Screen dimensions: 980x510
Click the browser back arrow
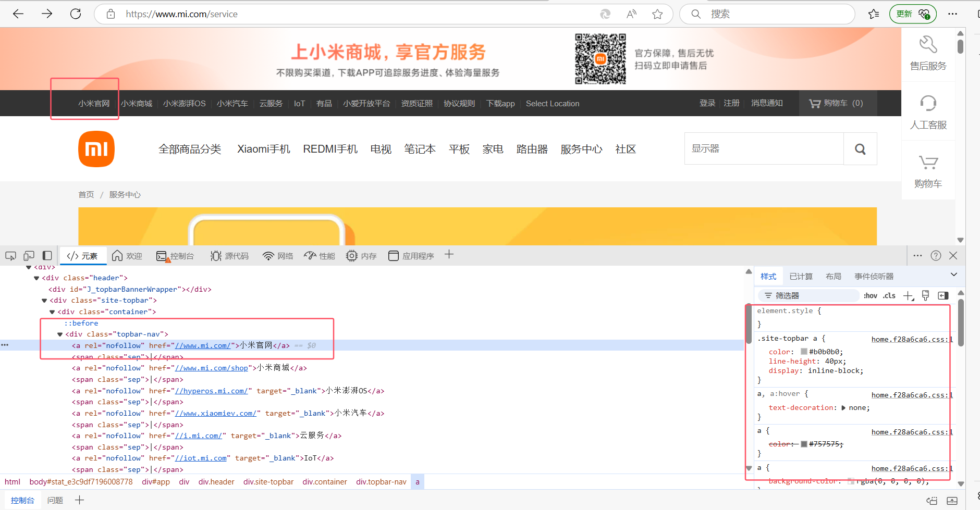tap(18, 14)
